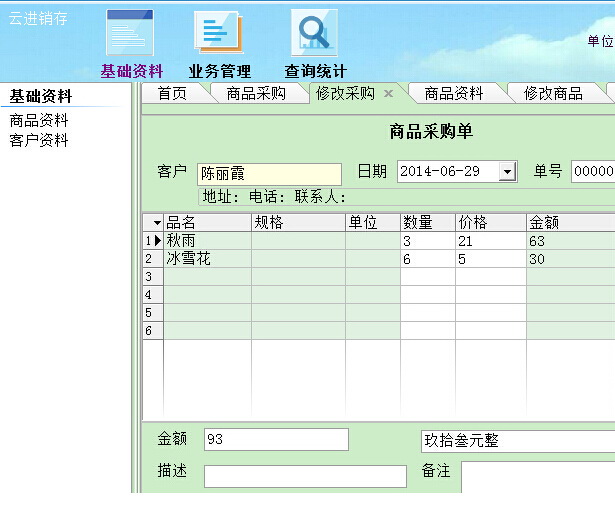The height and width of the screenshot is (509, 615).
Task: Expand the 日期 dropdown arrow
Action: point(507,172)
